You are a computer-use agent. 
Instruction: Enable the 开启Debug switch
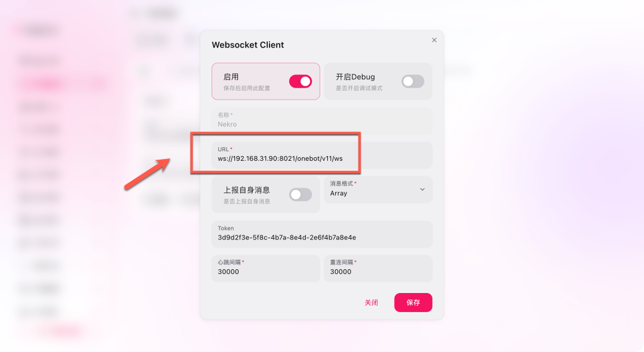pos(413,81)
